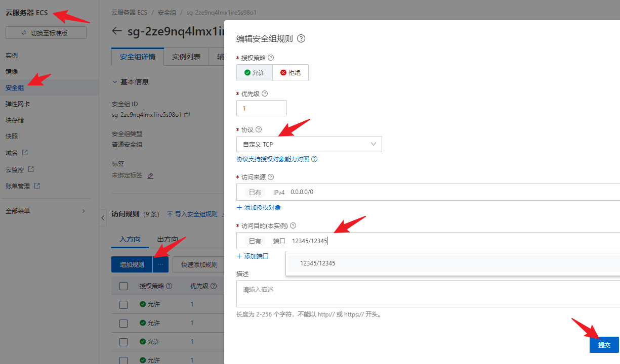
Task: Collapse the 基本信息 section
Action: (x=115, y=82)
